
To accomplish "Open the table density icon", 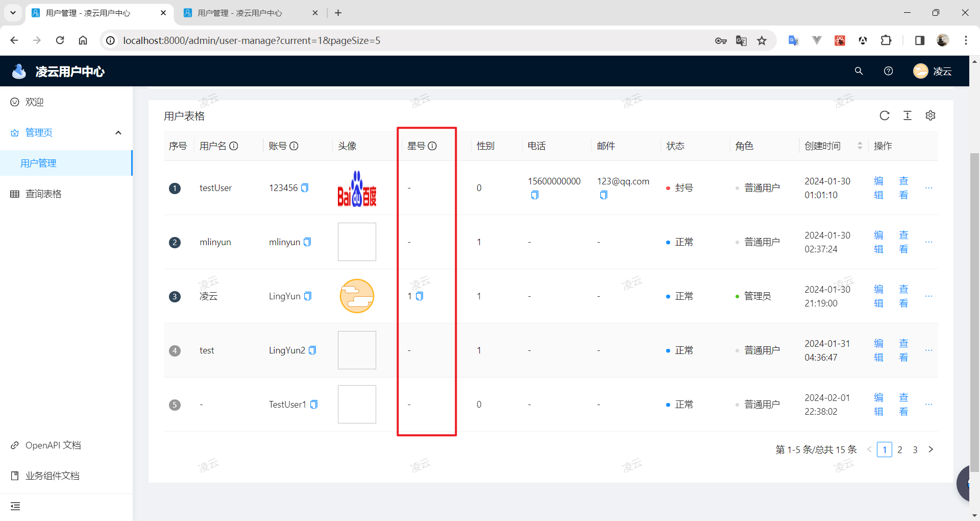I will click(x=908, y=115).
